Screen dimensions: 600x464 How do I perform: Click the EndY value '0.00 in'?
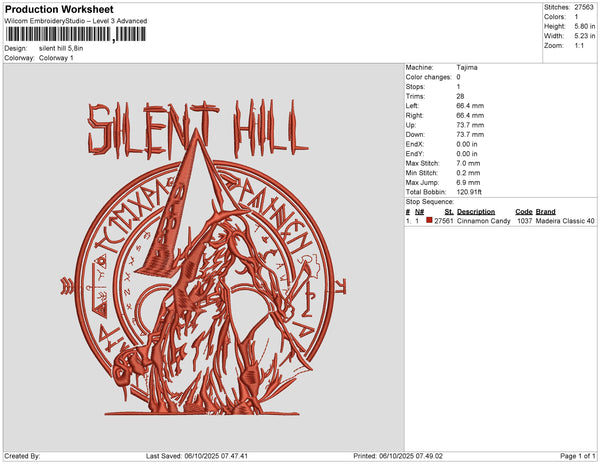tap(467, 154)
